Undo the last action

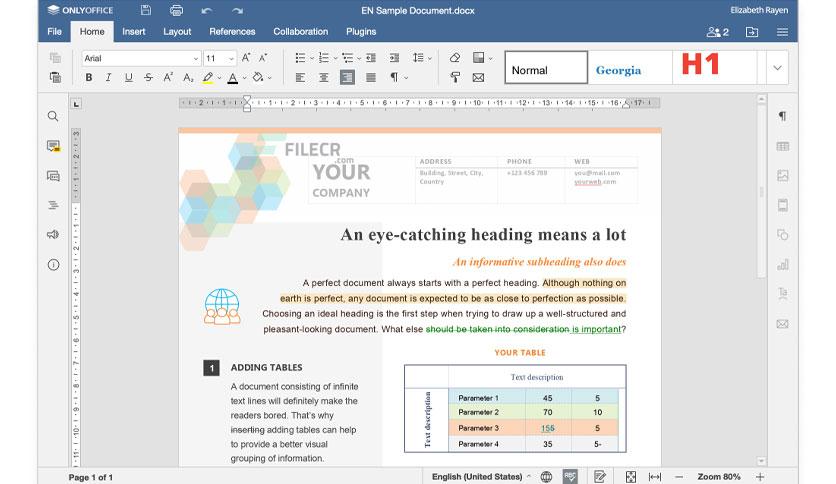207,11
